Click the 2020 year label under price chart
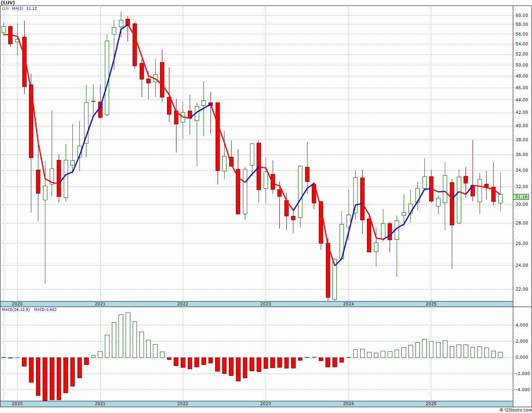532x413 pixels. (17, 304)
